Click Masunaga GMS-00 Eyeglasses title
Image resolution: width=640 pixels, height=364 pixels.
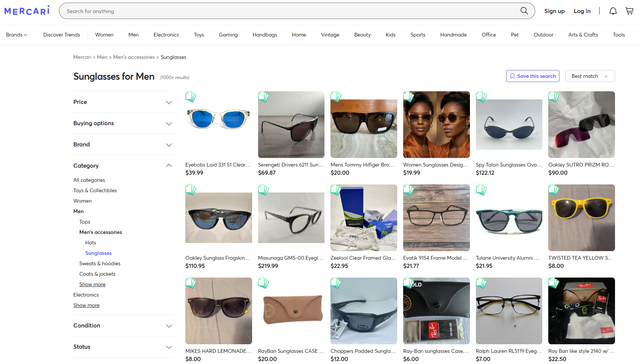click(291, 258)
